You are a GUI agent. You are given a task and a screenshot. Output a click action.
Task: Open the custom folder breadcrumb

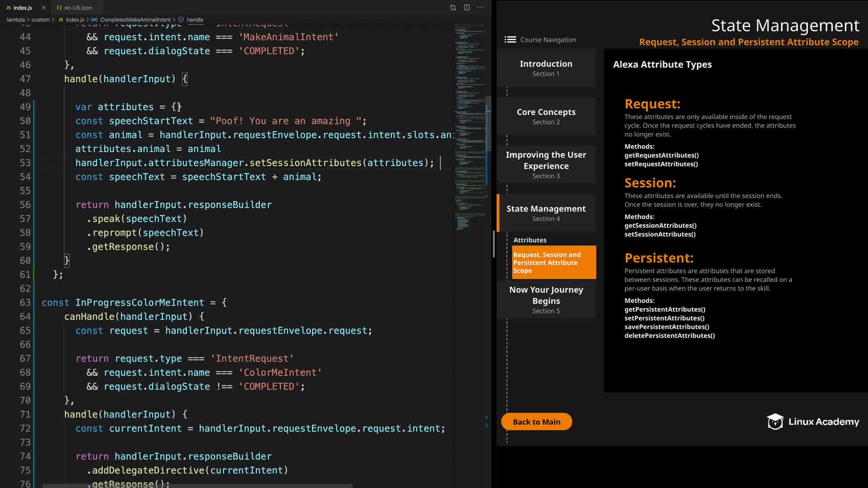40,19
